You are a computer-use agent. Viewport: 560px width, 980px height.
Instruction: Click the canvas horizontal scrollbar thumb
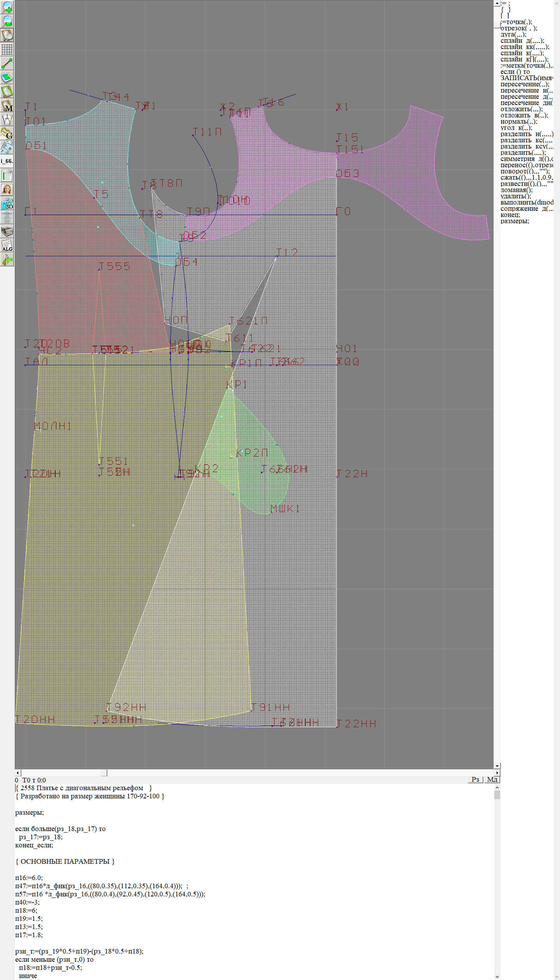(x=104, y=773)
